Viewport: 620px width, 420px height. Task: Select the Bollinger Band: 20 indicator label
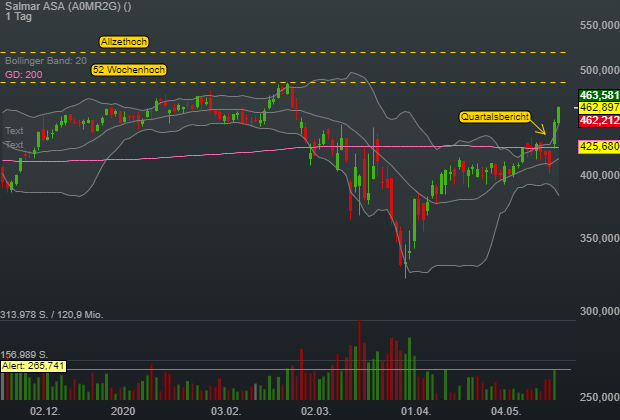pyautogui.click(x=46, y=61)
